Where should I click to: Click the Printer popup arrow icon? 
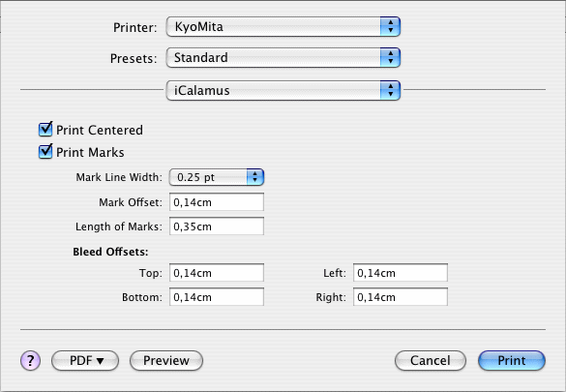[x=390, y=27]
